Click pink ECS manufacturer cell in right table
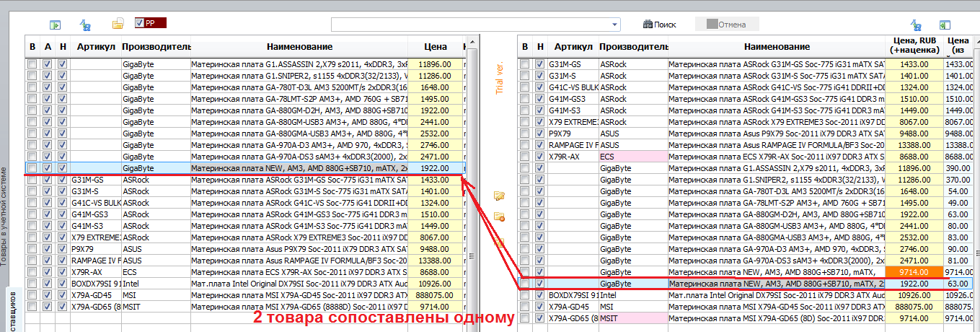Image resolution: width=980 pixels, height=332 pixels. click(x=633, y=157)
